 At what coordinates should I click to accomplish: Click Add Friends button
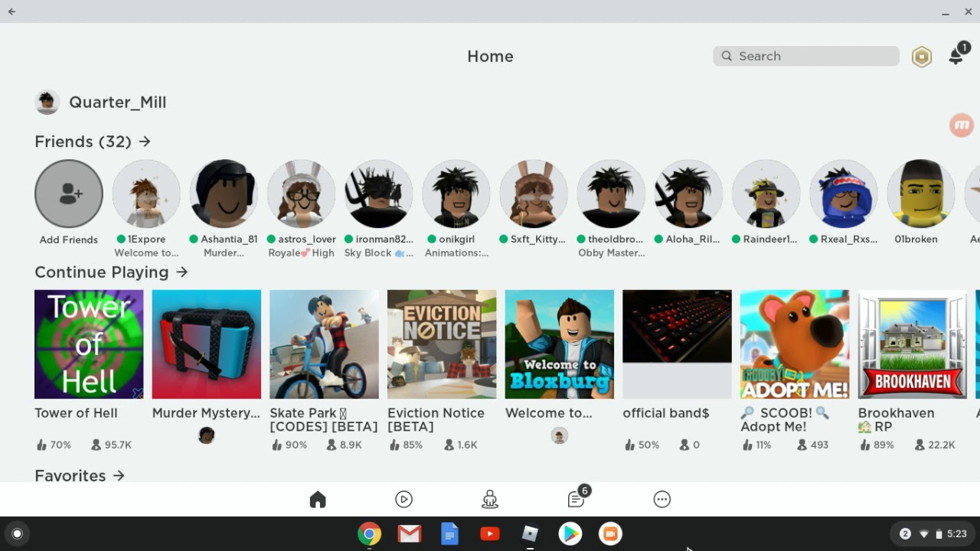[69, 194]
